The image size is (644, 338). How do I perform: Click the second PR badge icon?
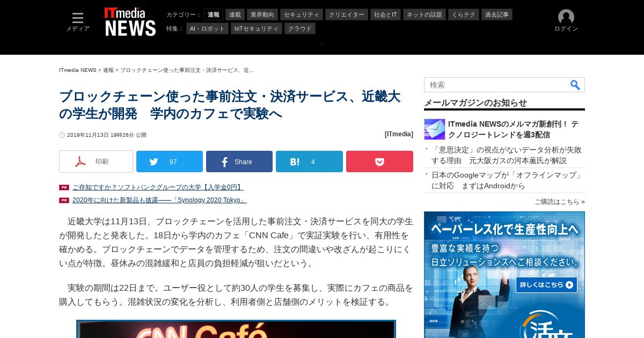pyautogui.click(x=64, y=200)
